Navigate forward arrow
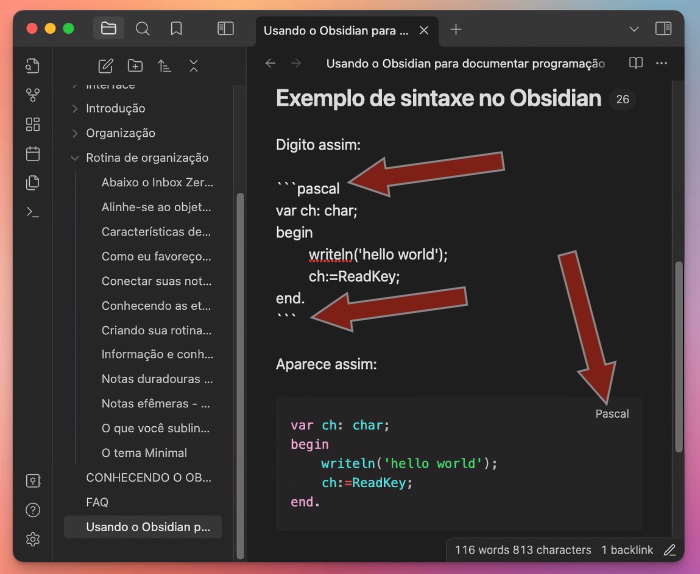The image size is (700, 574). (x=296, y=63)
